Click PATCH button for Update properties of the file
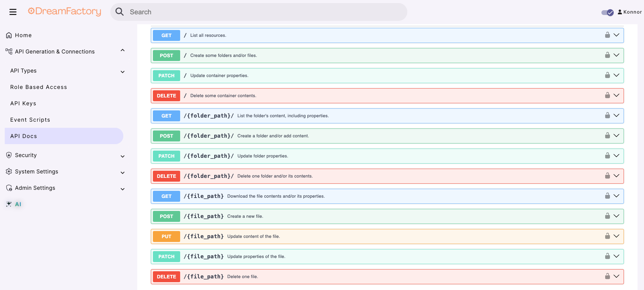This screenshot has height=290, width=644. [167, 257]
